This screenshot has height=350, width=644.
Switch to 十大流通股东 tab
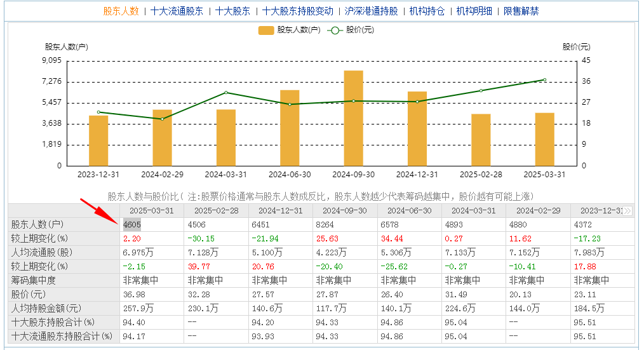tap(177, 11)
